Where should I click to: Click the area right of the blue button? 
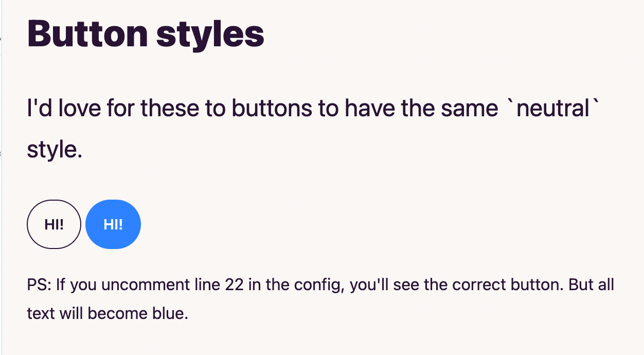pos(206,224)
